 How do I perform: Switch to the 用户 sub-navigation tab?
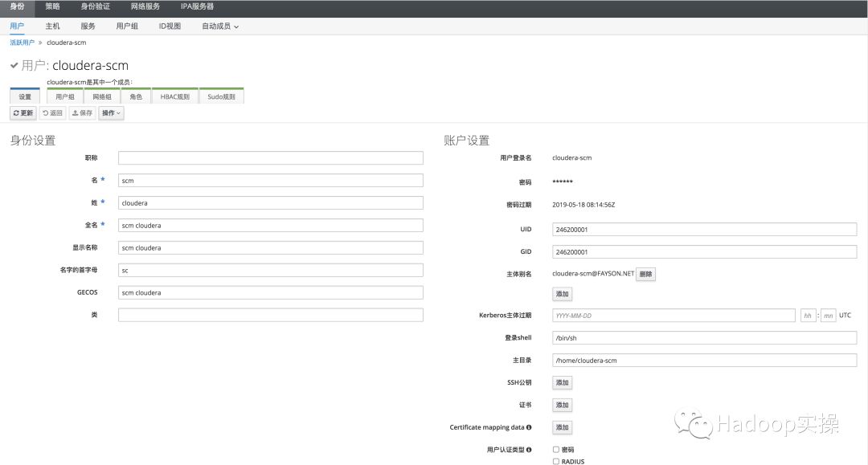coord(17,26)
